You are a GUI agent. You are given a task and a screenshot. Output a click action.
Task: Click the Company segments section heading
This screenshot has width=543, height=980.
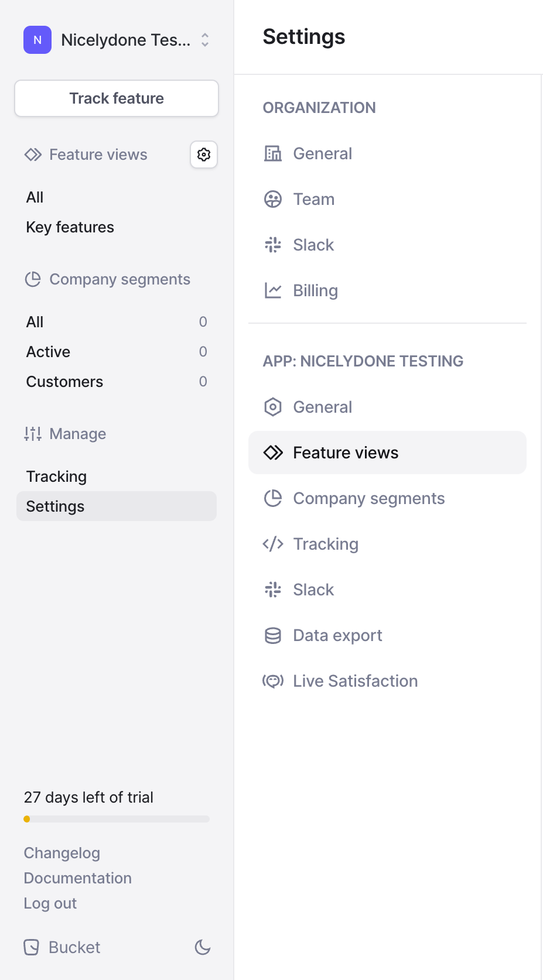[120, 279]
